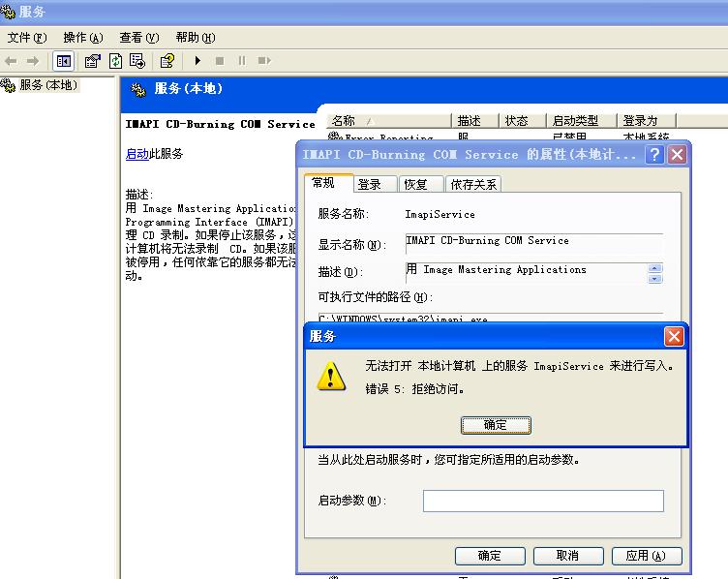The image size is (728, 579).
Task: Click the IMAPI CD-Burning COM Service heading in left pane
Action: tap(220, 124)
